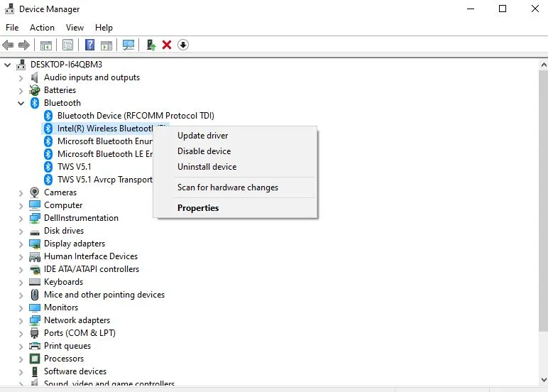This screenshot has height=392, width=548.
Task: Close the Device Manager window
Action: (x=535, y=9)
